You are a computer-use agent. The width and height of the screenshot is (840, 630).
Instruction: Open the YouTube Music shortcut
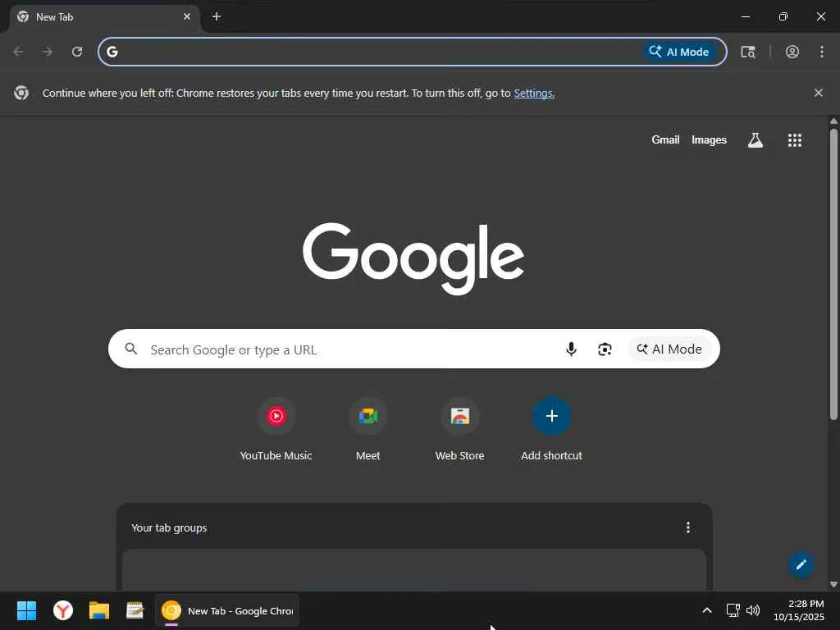click(276, 430)
